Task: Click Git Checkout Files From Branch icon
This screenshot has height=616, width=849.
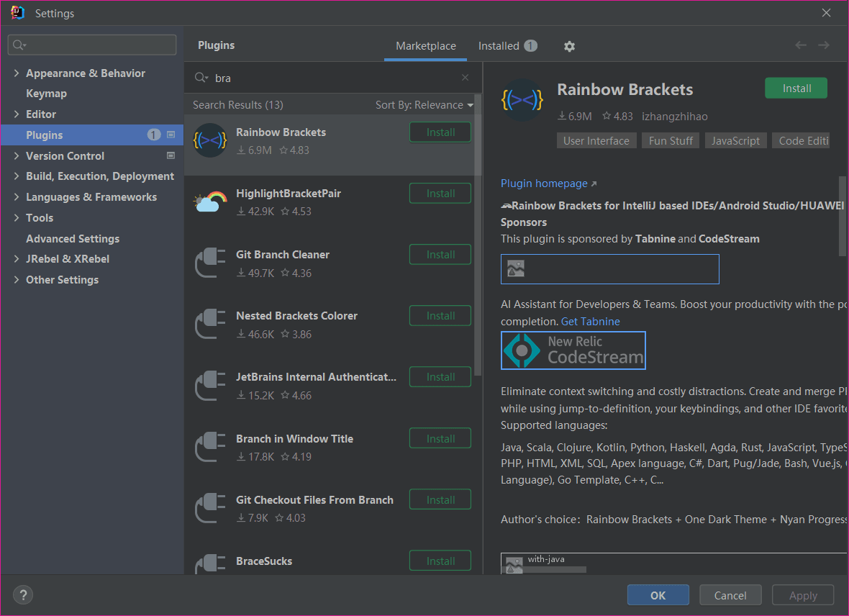Action: (x=210, y=507)
